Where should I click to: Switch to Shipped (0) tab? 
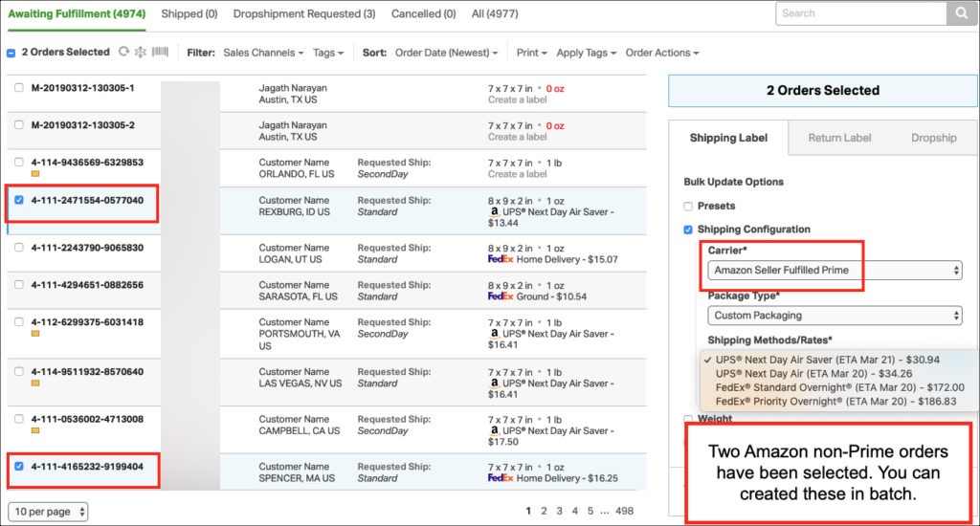pos(189,13)
